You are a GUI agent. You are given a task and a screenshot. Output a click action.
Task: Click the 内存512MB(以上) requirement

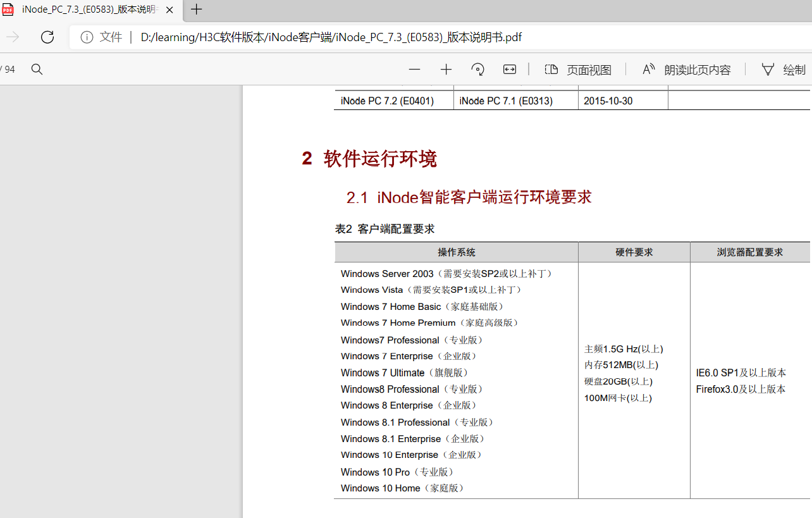(622, 365)
